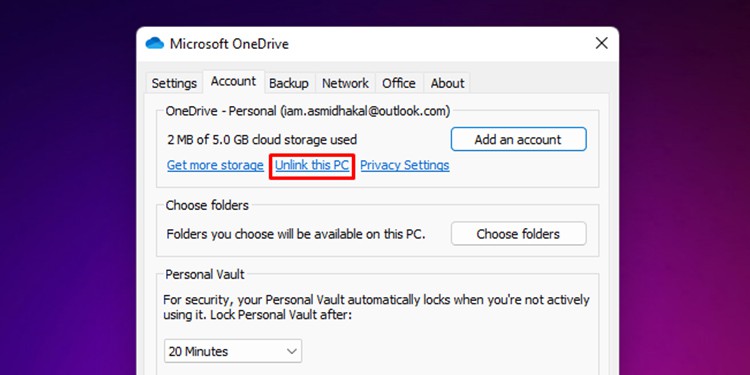This screenshot has height=375, width=750.
Task: Click the '2 MB of 5.0 GB cloud storage used' text
Action: coord(262,140)
